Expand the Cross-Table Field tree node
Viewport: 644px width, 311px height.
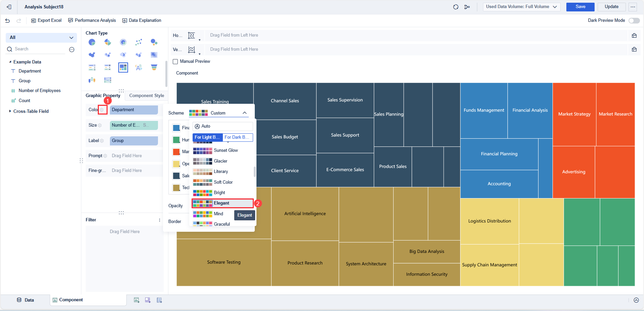pyautogui.click(x=10, y=111)
